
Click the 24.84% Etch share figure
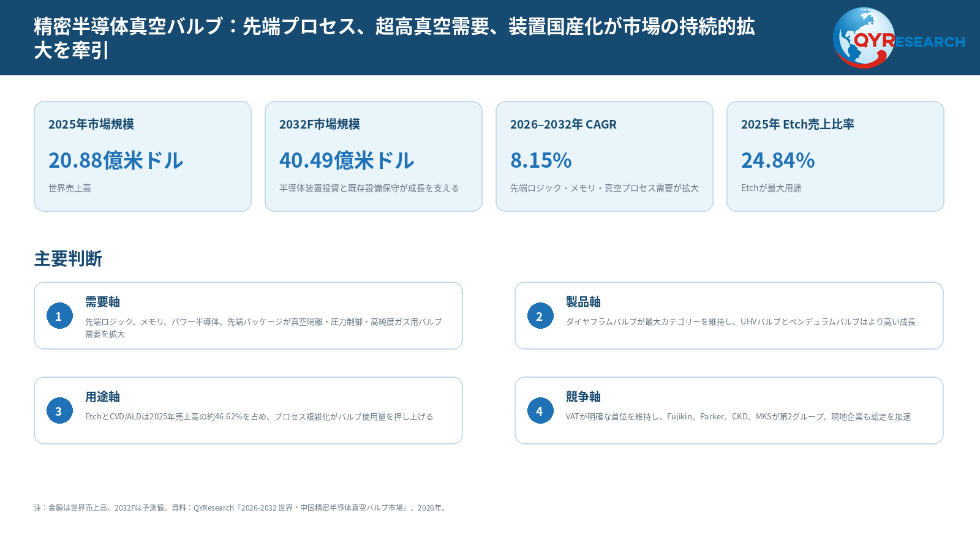point(778,160)
